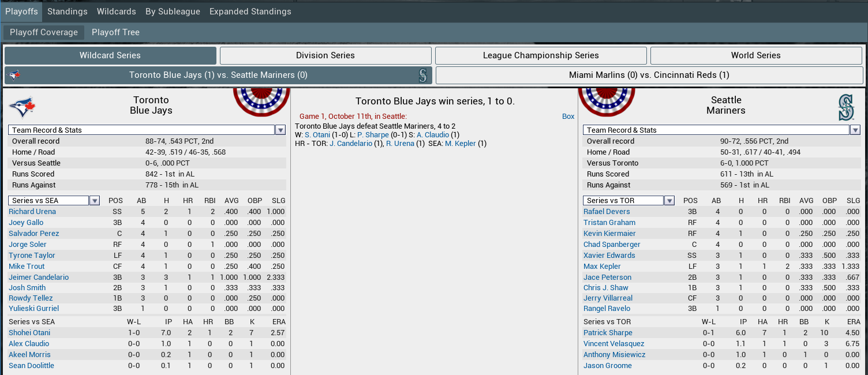
Task: Click Jeimer Candelario in Toronto batting list
Action: point(39,277)
